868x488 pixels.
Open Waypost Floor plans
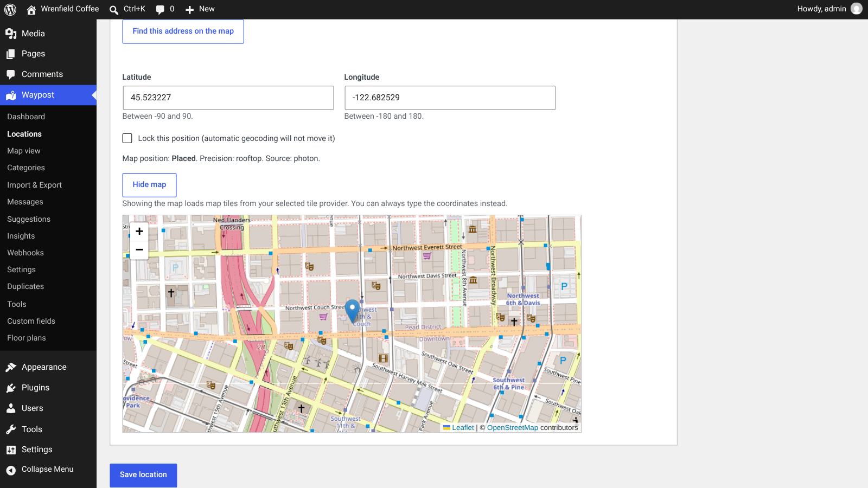tap(27, 338)
